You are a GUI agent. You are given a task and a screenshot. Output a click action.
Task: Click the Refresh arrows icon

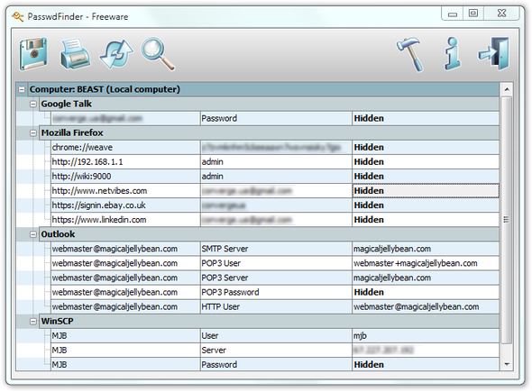(116, 54)
